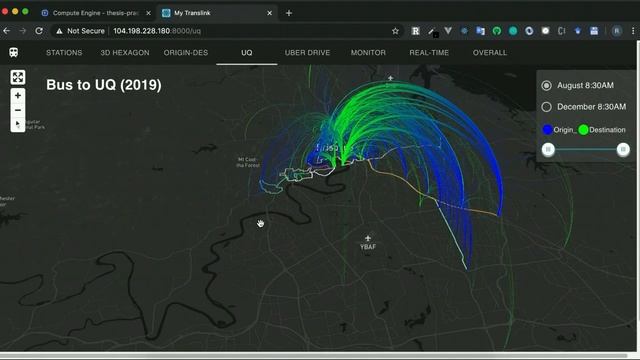The width and height of the screenshot is (640, 360).
Task: Click the YBAF airport marker on map
Action: 368,242
